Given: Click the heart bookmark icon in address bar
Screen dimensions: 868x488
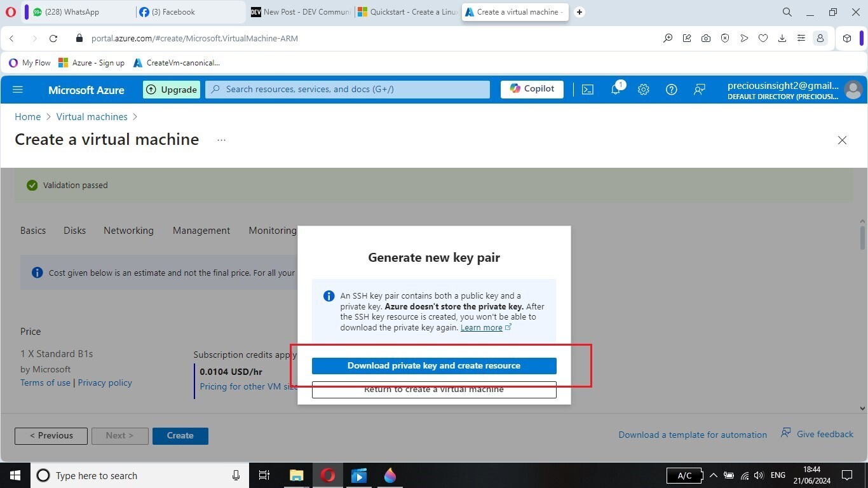Looking at the screenshot, I should tap(763, 38).
